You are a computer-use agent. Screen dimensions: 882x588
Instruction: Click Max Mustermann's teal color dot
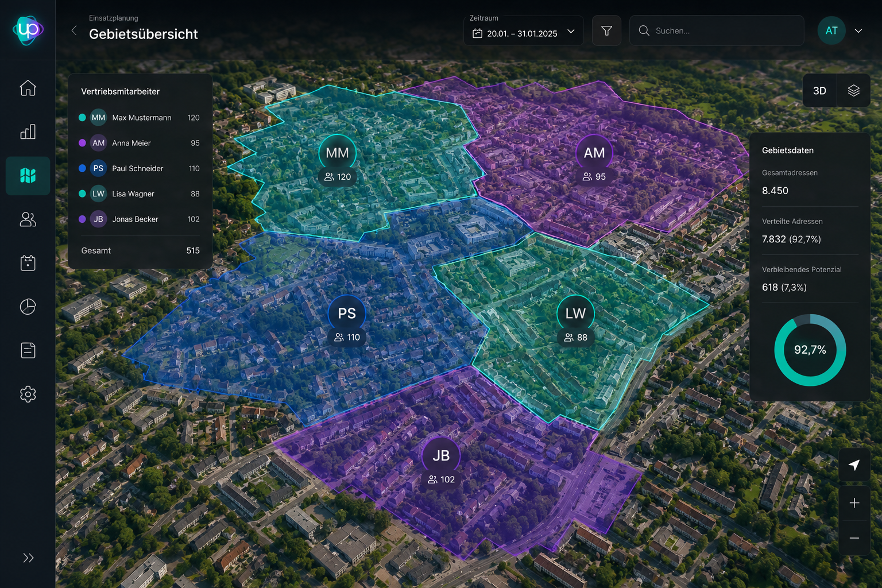click(82, 118)
